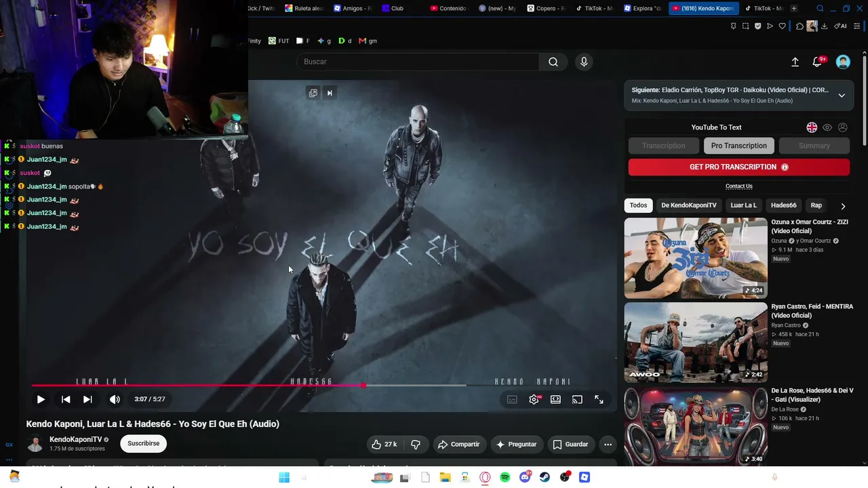Open the YouTube To Text profile icon
Viewport: 868px width, 488px height.
pos(843,127)
